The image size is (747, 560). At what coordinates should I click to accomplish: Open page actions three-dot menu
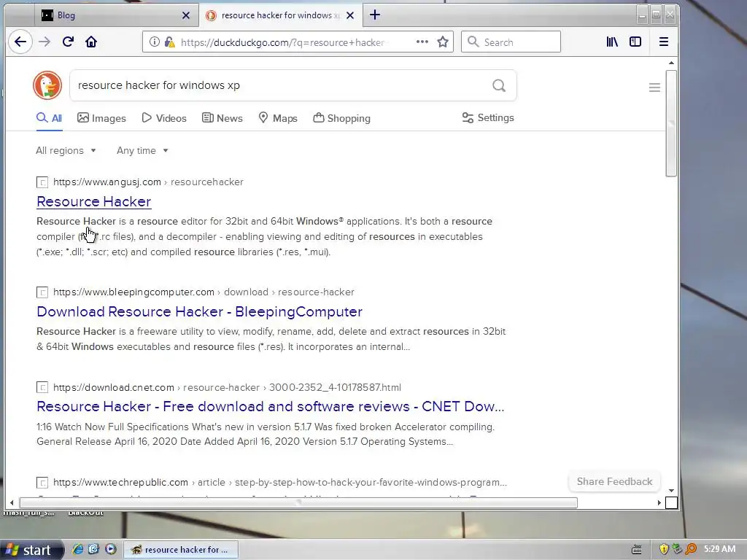422,42
